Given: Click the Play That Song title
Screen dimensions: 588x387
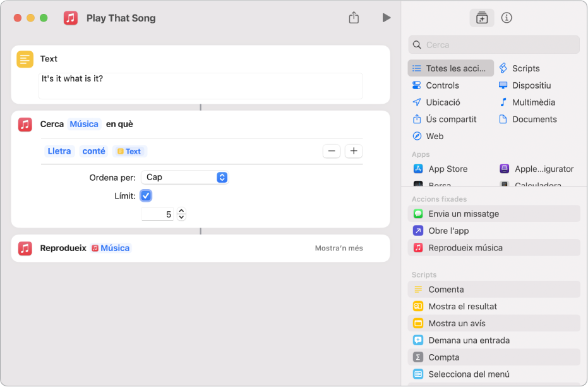Looking at the screenshot, I should point(121,18).
